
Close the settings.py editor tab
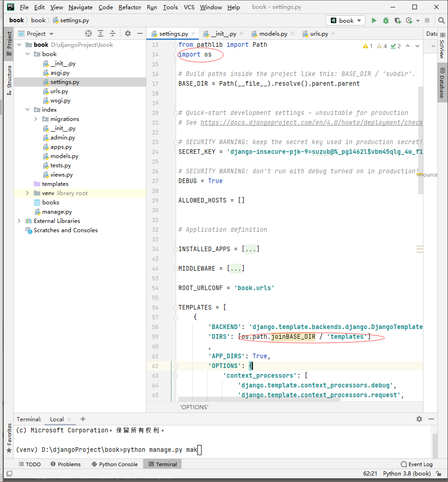coord(193,33)
